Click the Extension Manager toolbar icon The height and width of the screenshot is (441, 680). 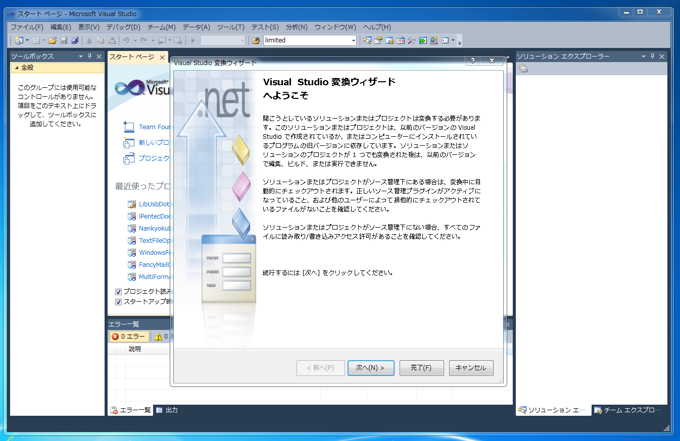434,40
